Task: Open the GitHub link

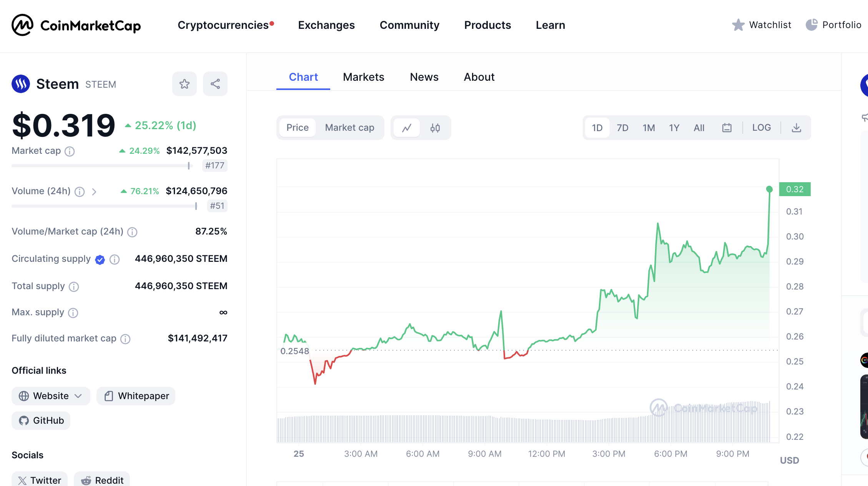Action: [x=41, y=421]
